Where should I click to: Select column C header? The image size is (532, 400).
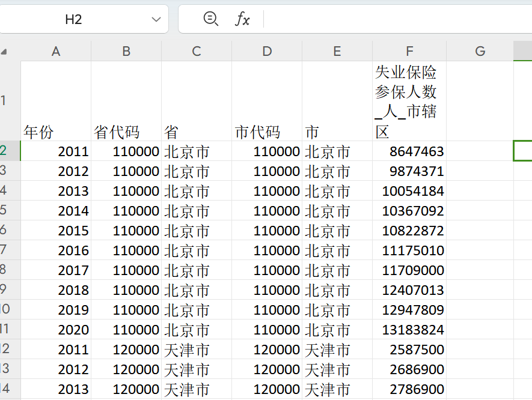[x=197, y=51]
